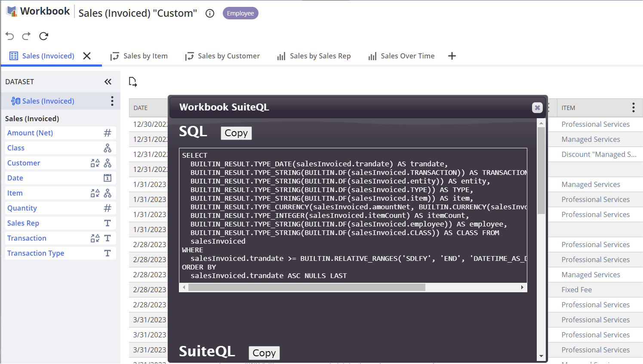
Task: Select the Amount (Net) field
Action: (x=30, y=133)
